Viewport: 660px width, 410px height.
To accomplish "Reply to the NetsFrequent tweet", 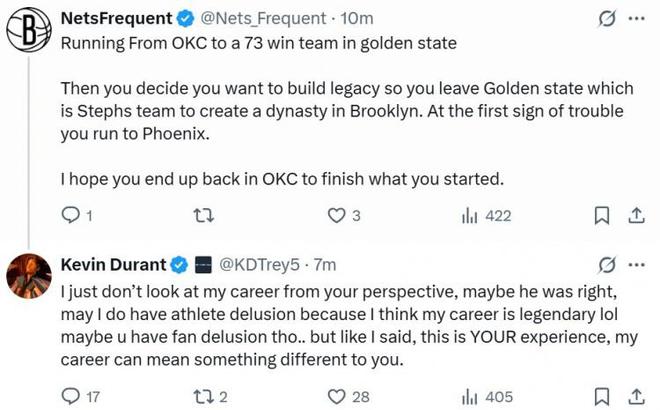I will tap(71, 214).
